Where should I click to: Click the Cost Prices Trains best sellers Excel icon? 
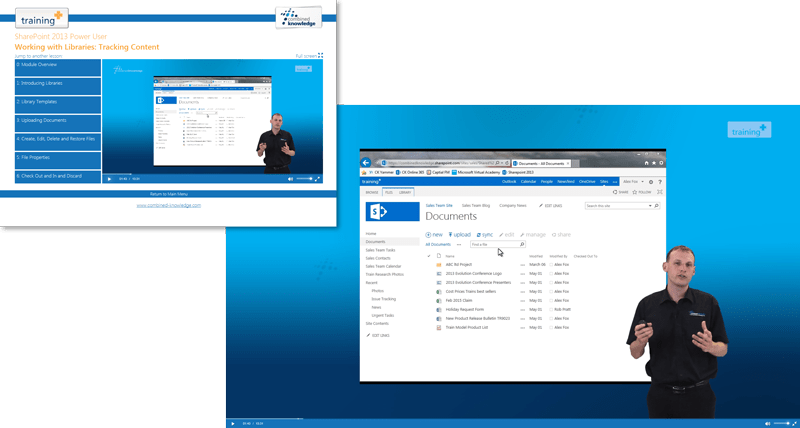[x=438, y=292]
